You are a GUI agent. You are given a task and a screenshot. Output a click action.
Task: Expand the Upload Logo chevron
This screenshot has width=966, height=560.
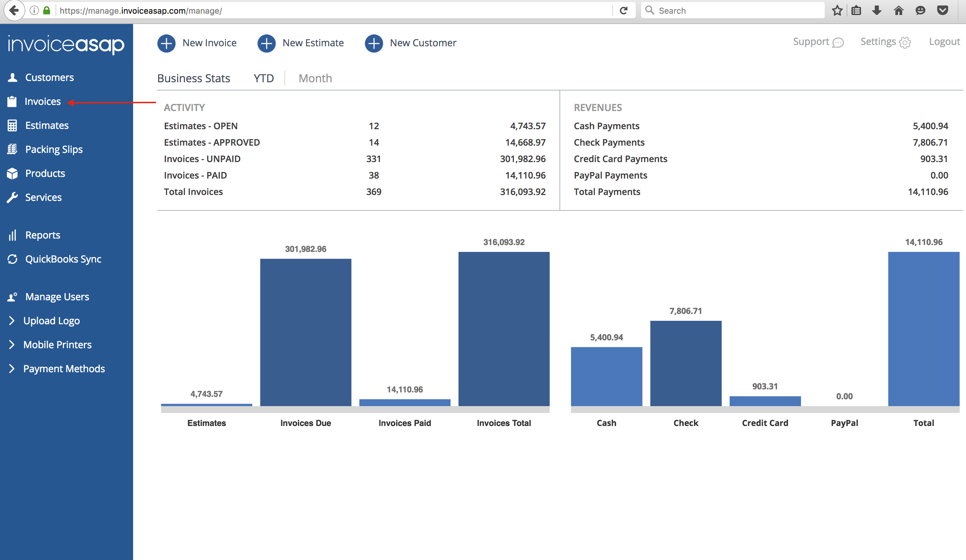(x=12, y=320)
